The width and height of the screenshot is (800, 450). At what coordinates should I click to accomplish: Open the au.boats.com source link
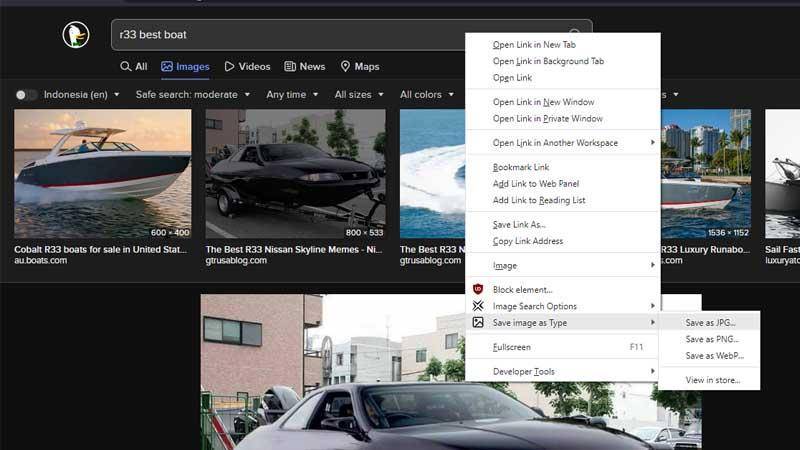pyautogui.click(x=40, y=260)
